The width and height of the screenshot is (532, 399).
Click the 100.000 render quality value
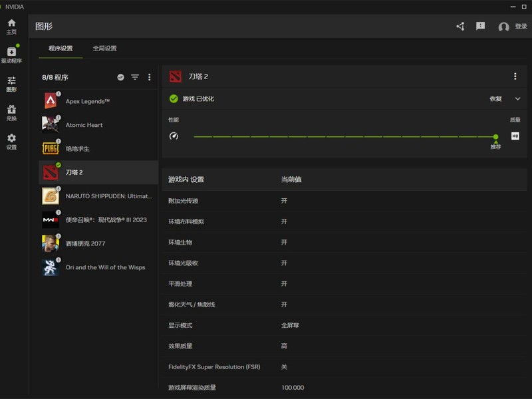[x=293, y=388]
